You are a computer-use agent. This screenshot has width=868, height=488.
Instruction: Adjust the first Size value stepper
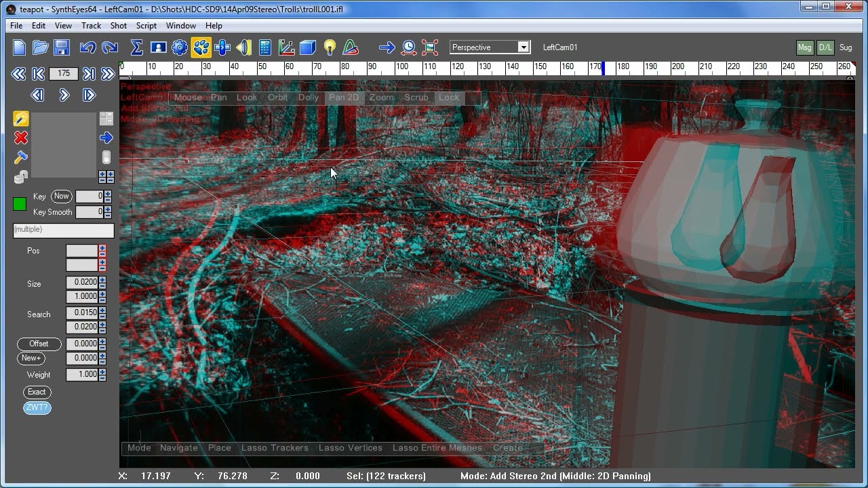pyautogui.click(x=102, y=282)
